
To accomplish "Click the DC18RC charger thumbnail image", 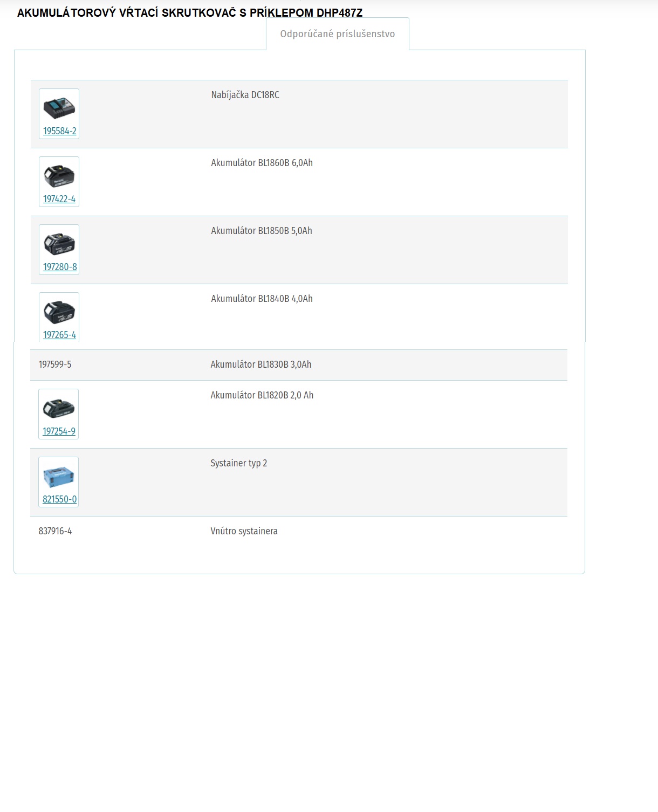I will pos(59,109).
